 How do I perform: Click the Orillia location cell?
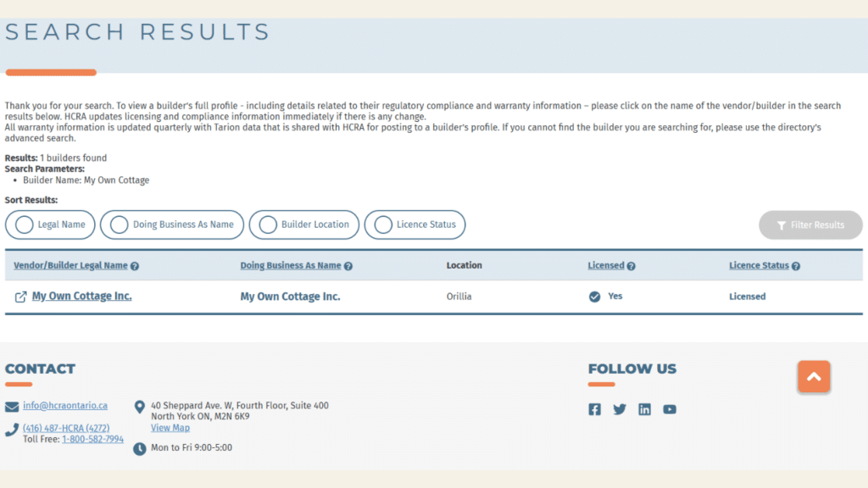coord(459,297)
